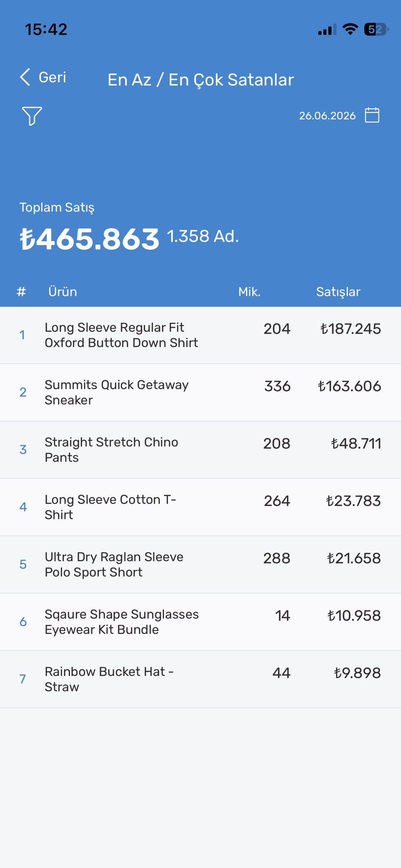Viewport: 401px width, 868px height.
Task: Open Long Sleeve Regular Fit Oxford Shirt row
Action: point(200,335)
